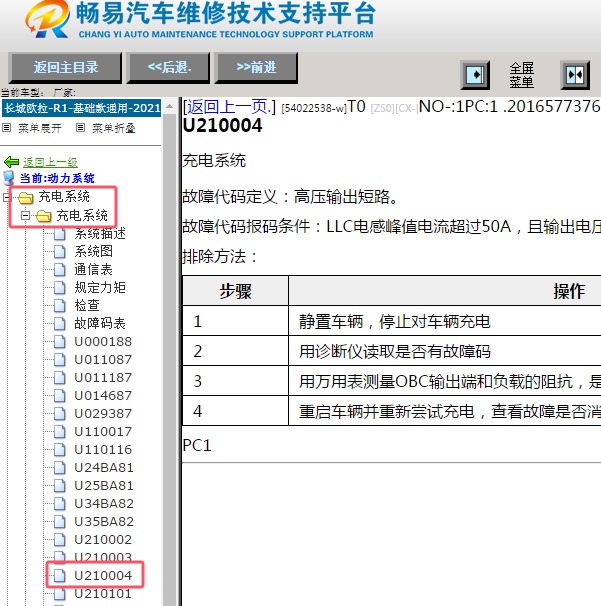Click document icon beside U011187
Viewport: 601px width, 606px height.
[60, 378]
